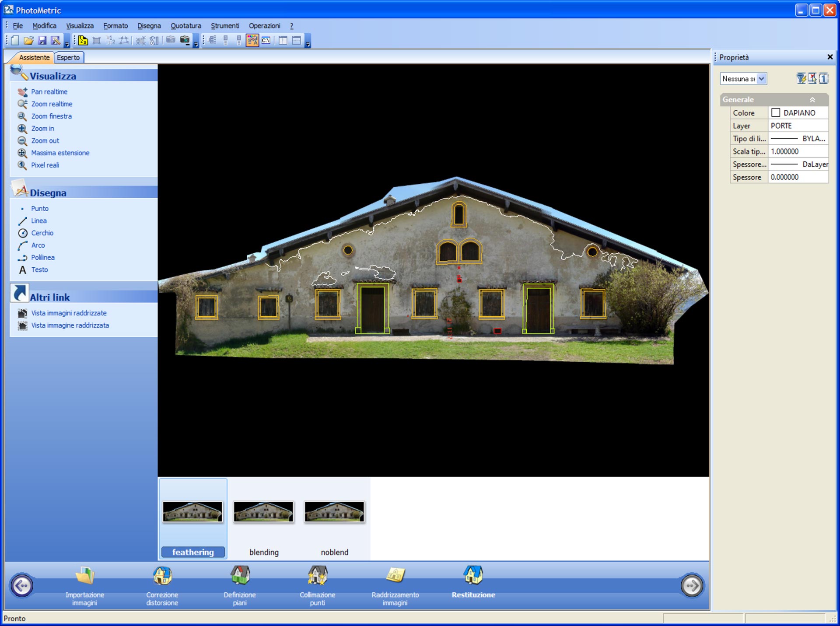Select the Assistente tab
The width and height of the screenshot is (840, 626).
coord(34,57)
